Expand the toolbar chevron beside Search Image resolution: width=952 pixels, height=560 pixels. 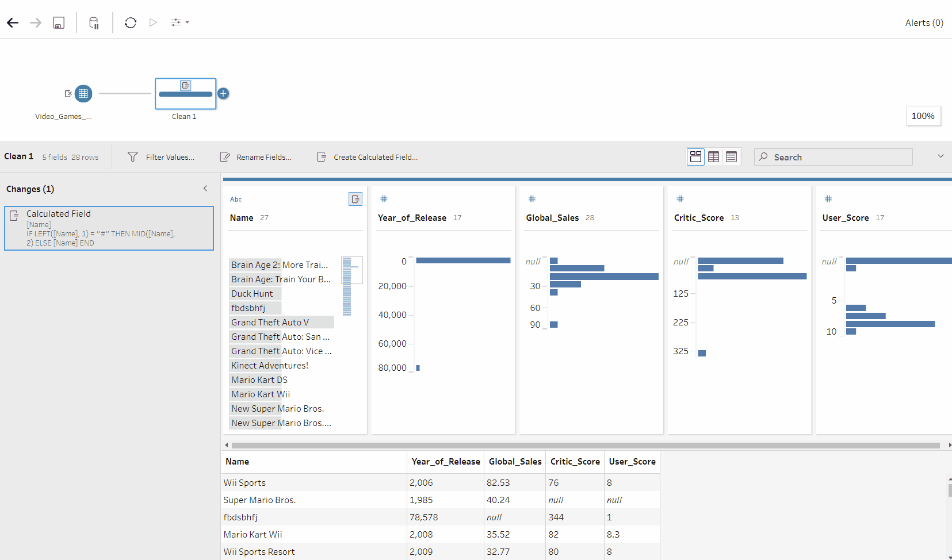pyautogui.click(x=940, y=156)
